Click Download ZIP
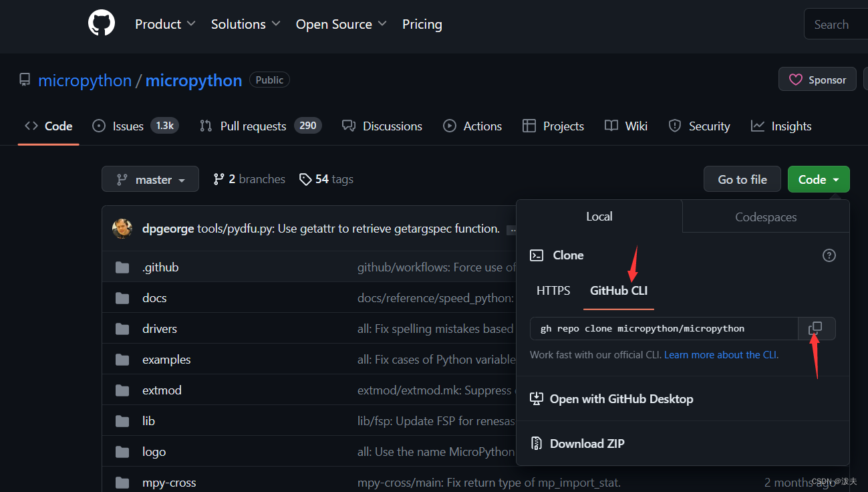 [x=577, y=443]
